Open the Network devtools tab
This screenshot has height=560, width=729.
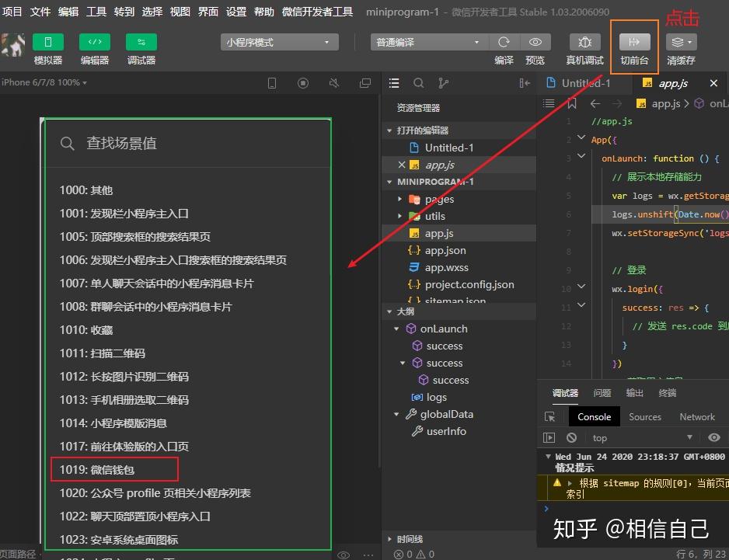click(697, 417)
